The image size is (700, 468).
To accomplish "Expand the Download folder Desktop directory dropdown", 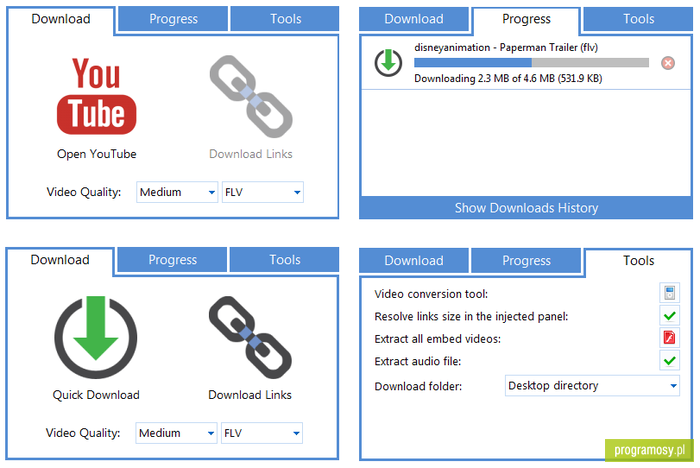I will click(x=592, y=385).
